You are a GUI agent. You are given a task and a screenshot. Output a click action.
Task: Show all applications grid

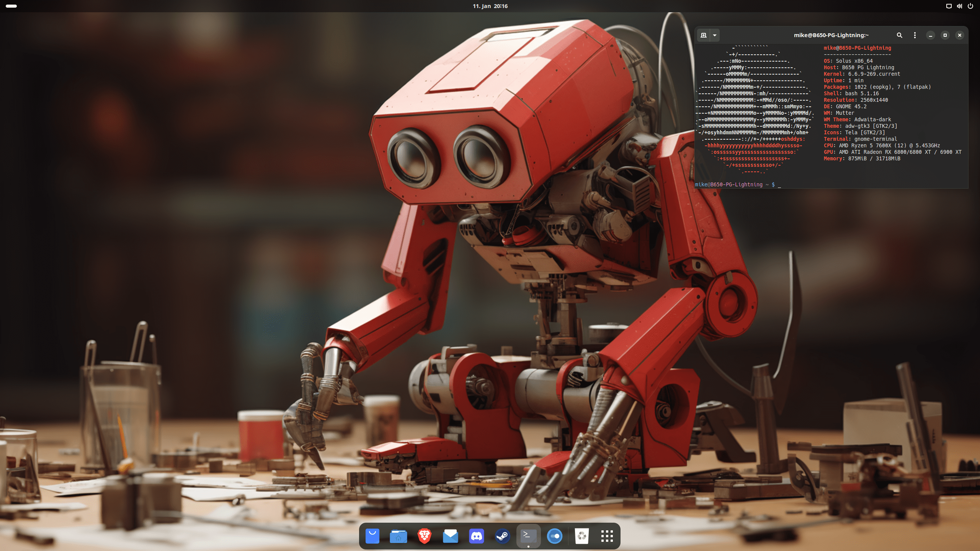point(607,536)
